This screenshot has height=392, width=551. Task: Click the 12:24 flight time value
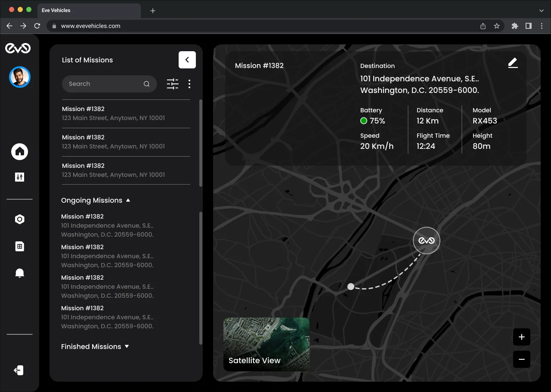(426, 146)
